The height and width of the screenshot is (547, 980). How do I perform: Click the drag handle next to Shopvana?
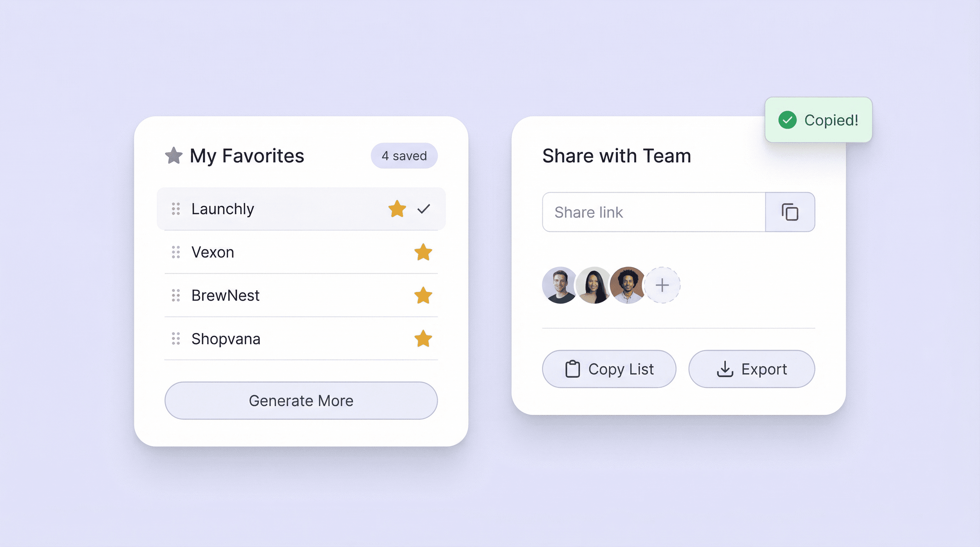tap(176, 339)
